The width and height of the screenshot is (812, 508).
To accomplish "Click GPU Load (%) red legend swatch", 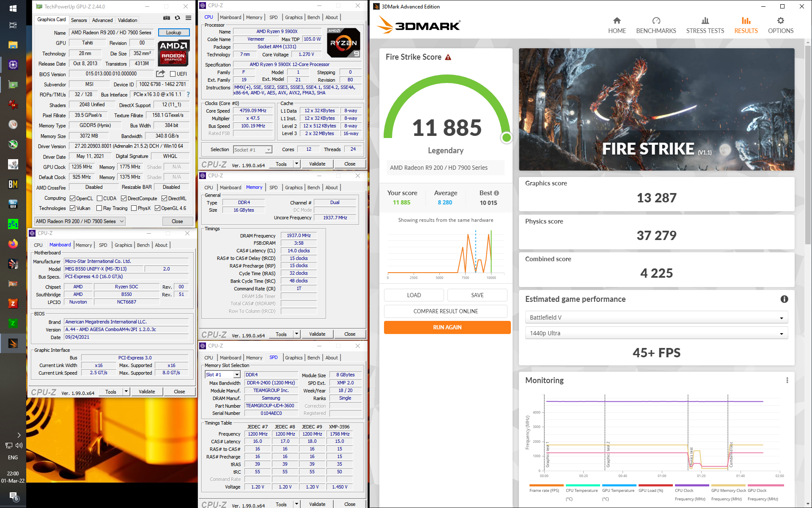I will coord(655,485).
